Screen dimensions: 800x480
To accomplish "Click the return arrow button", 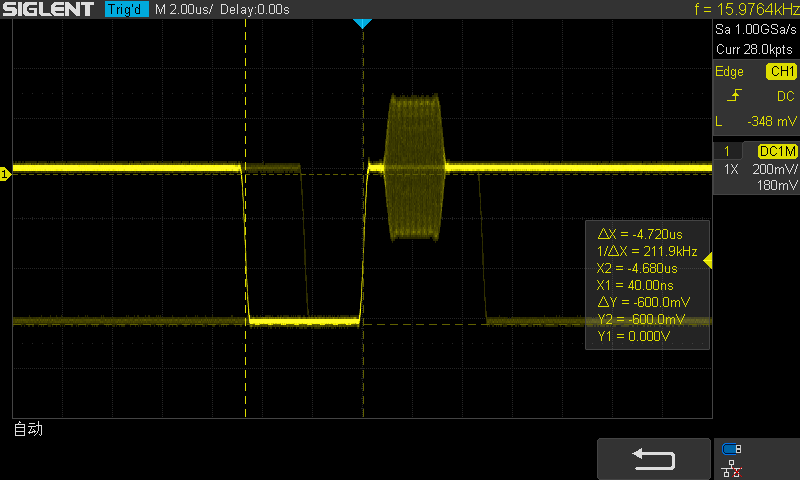I will coord(654,459).
